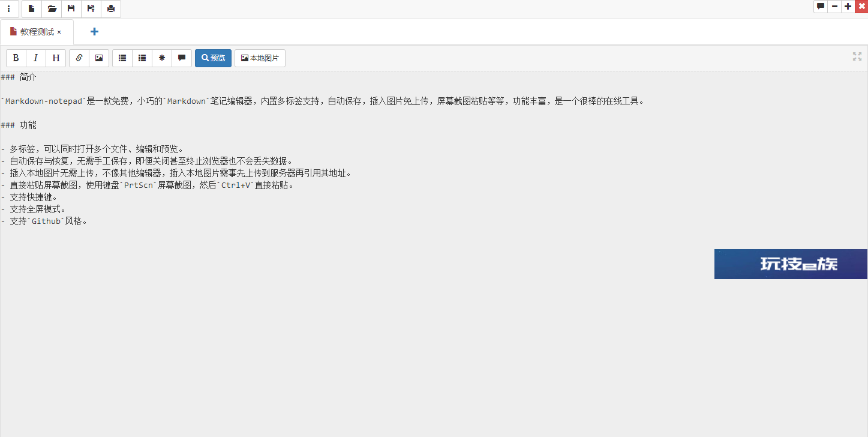Open a file using the folder icon
Image resolution: width=868 pixels, height=437 pixels.
coord(52,9)
